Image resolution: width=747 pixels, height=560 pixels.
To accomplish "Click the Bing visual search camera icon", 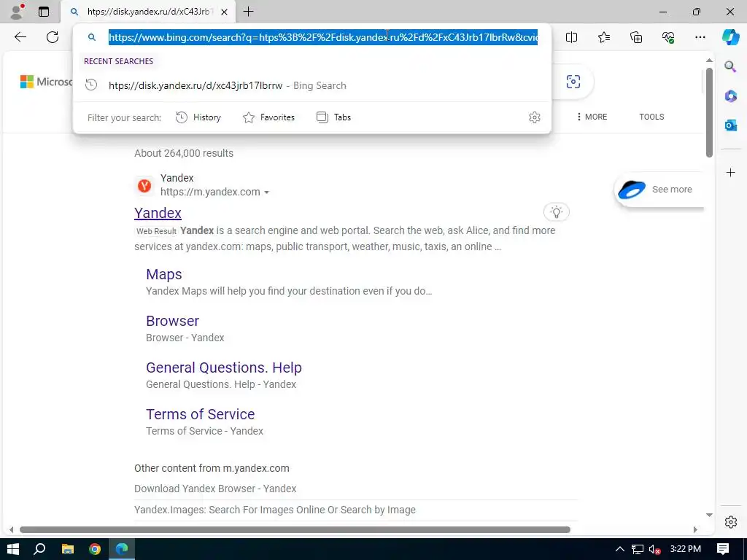I will point(573,82).
